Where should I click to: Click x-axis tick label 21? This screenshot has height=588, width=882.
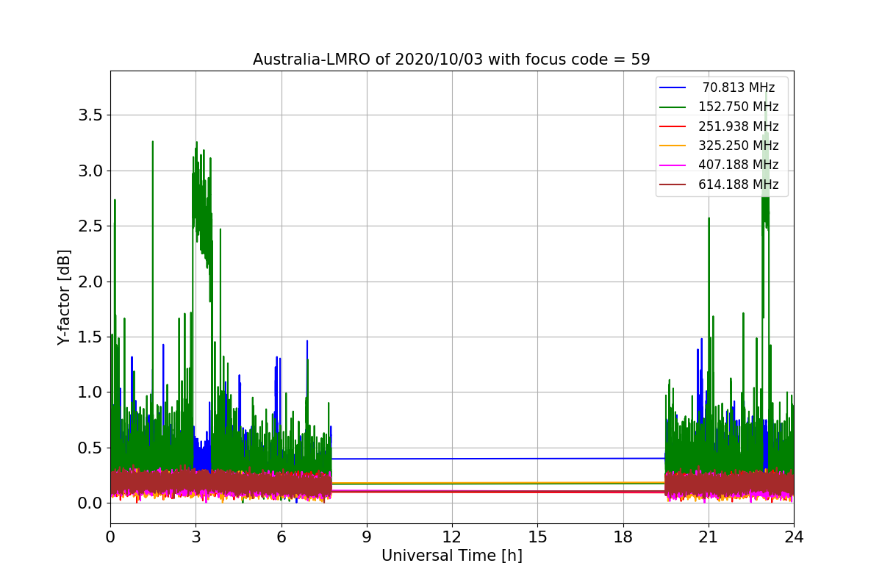coord(709,537)
